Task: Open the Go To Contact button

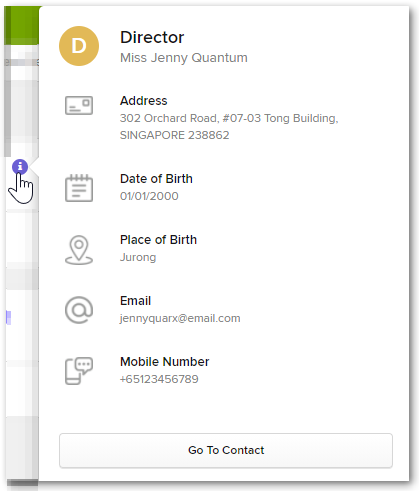Action: click(x=226, y=450)
